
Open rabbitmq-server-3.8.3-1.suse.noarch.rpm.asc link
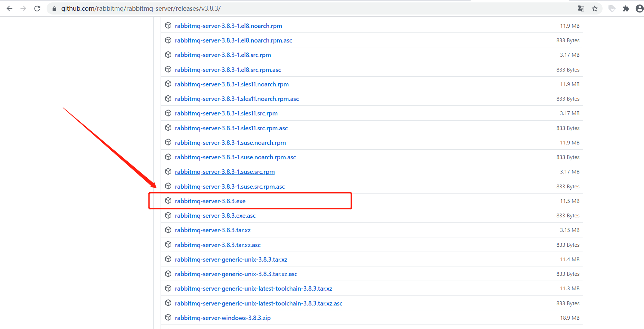[x=235, y=157]
